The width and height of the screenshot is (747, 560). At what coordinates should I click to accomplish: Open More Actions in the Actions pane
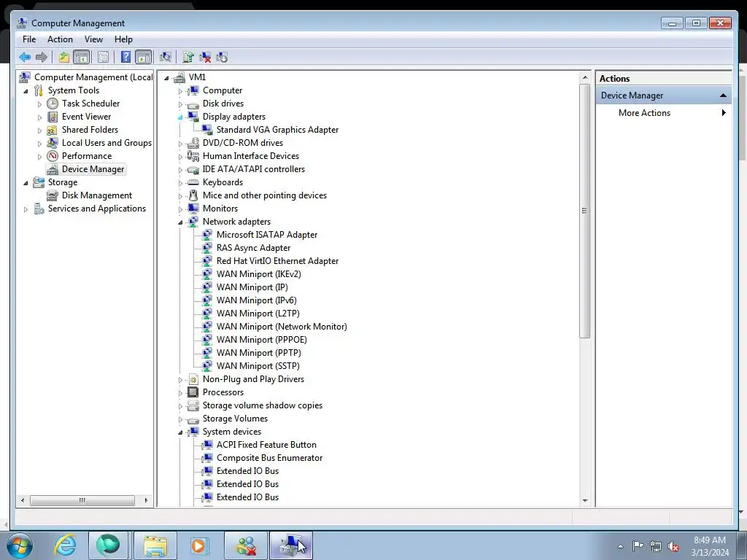(644, 113)
